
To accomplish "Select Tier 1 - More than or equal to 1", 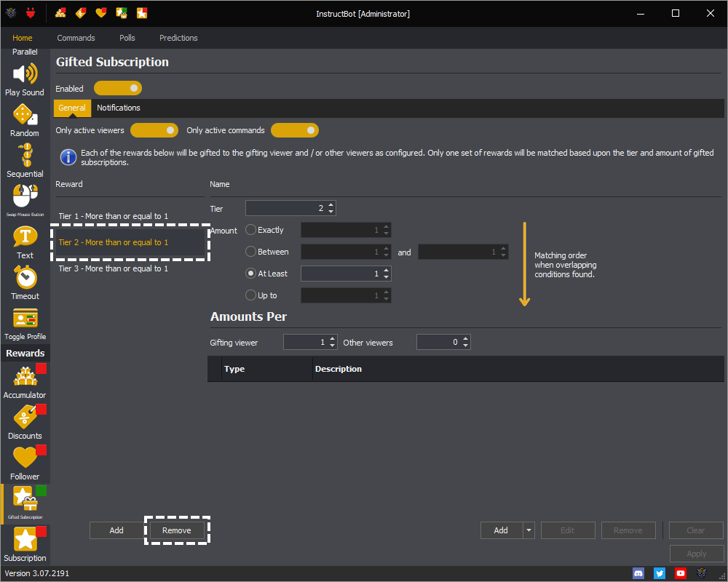I will coord(130,216).
